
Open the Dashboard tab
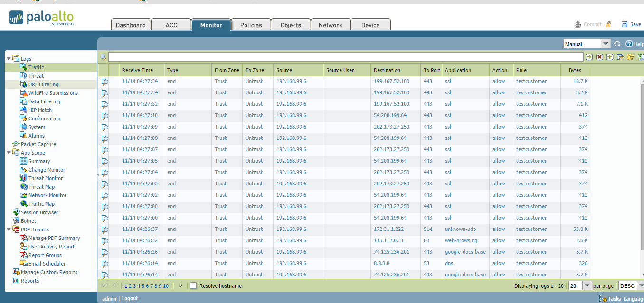(x=131, y=25)
